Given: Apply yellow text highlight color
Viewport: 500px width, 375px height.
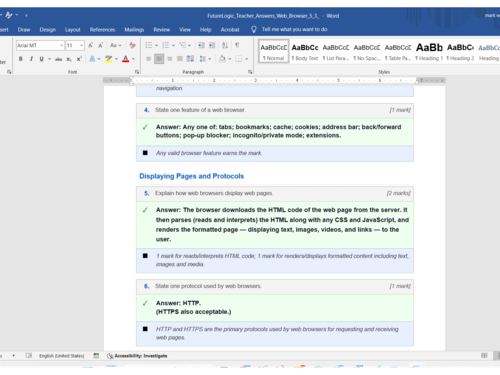Looking at the screenshot, I should click(109, 59).
